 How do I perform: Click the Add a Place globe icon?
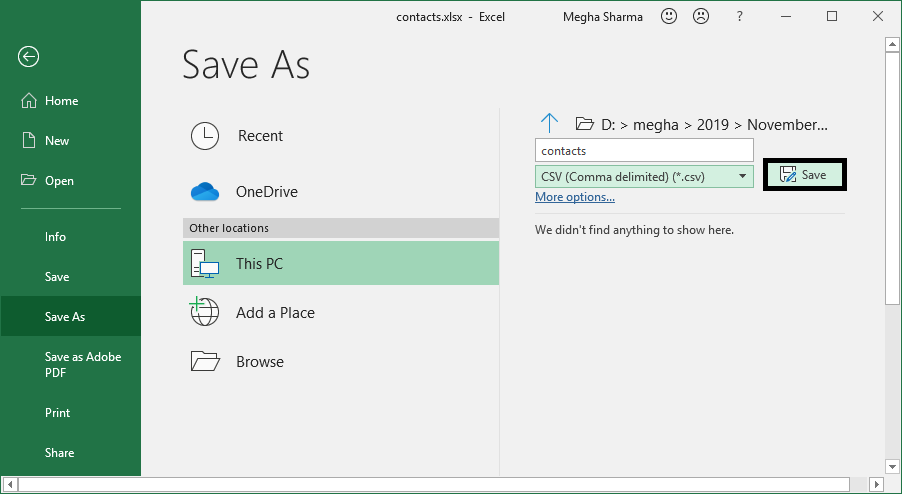(205, 311)
